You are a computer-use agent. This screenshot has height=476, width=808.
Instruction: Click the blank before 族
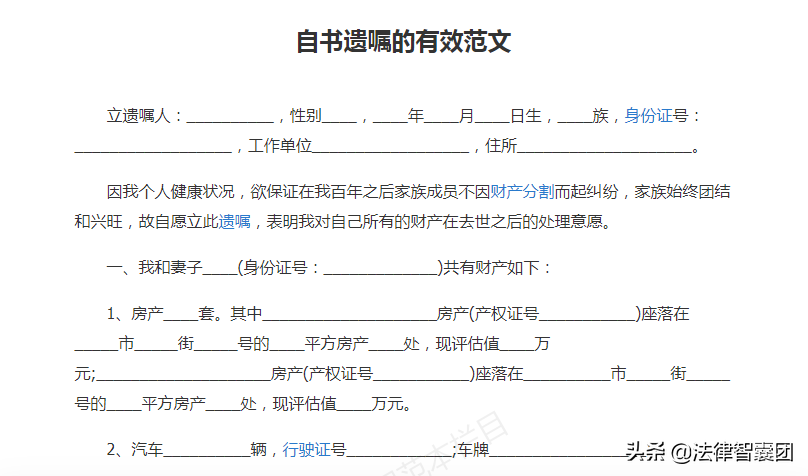tap(575, 117)
